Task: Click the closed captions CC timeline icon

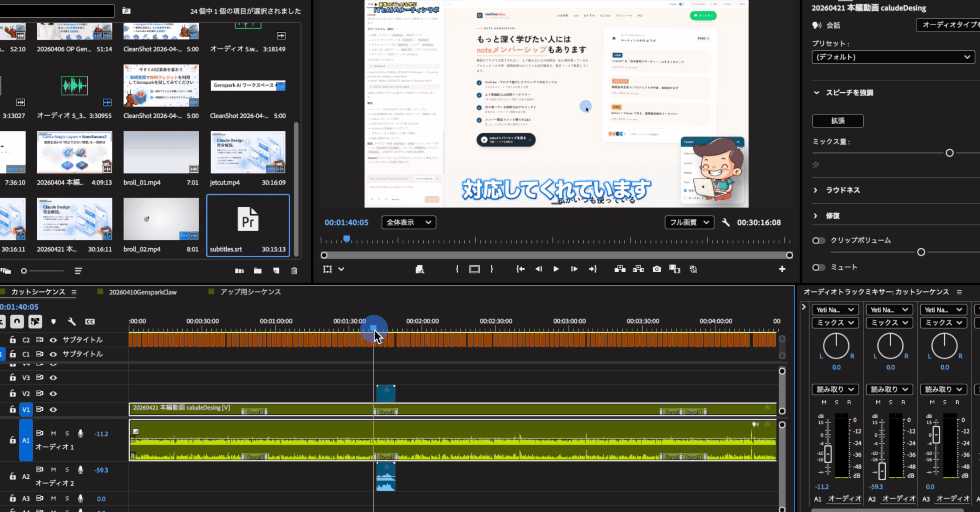Action: 90,321
